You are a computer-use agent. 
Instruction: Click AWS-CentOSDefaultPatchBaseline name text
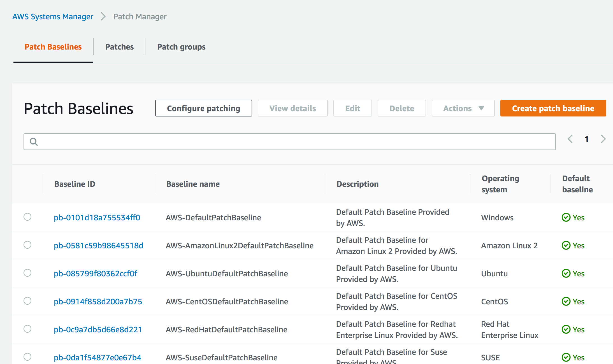(x=227, y=302)
